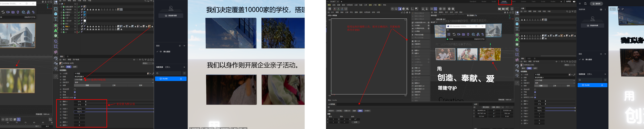Open the 摄像机 menu of the viewport
Image resolution: width=644 pixels, height=129 pixels.
point(441,12)
